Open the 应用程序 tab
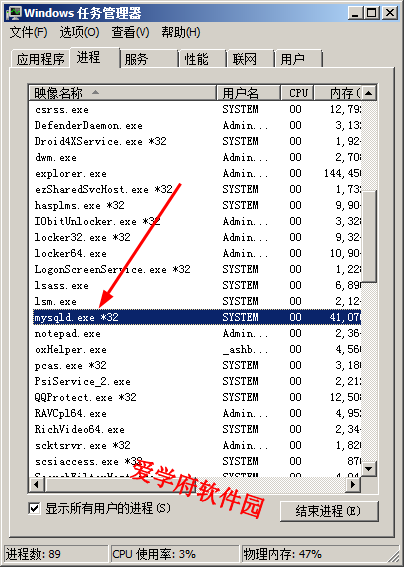 [x=41, y=59]
